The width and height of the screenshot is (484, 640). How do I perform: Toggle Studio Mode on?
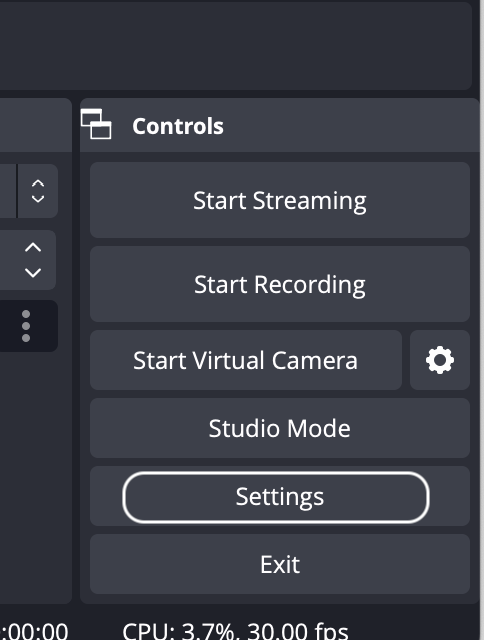tap(280, 428)
